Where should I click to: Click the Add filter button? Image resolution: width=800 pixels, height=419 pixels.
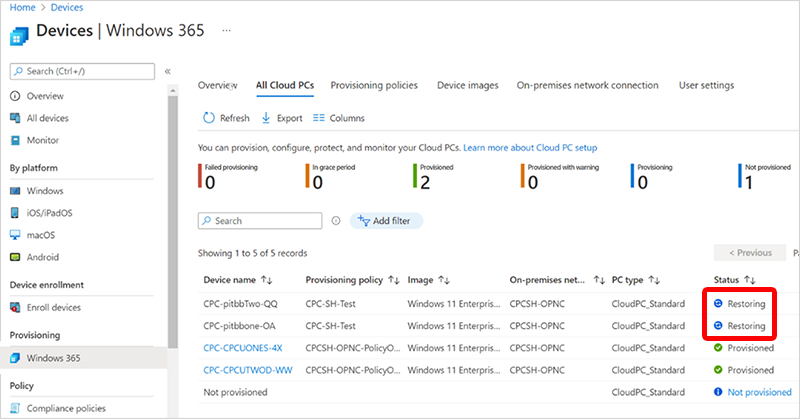point(386,221)
